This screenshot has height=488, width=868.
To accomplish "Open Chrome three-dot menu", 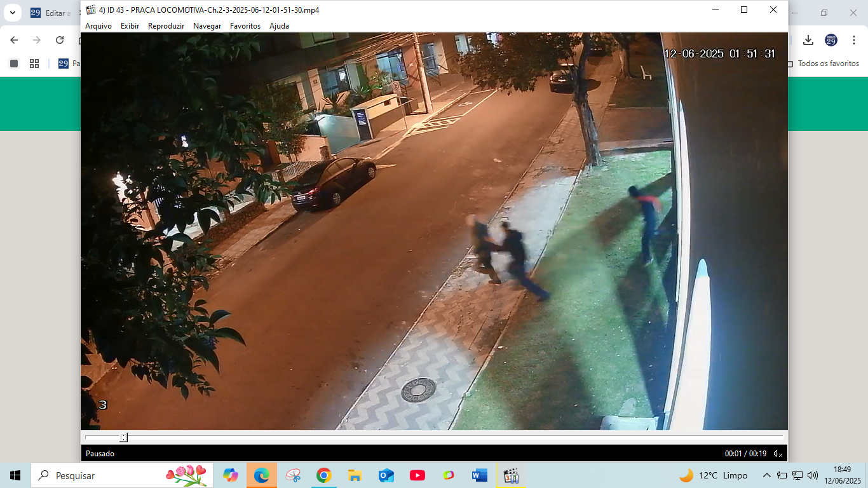I will 854,40.
